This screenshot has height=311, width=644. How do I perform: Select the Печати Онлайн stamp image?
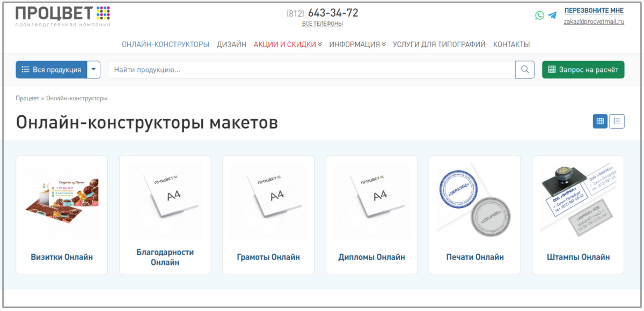coord(475,200)
